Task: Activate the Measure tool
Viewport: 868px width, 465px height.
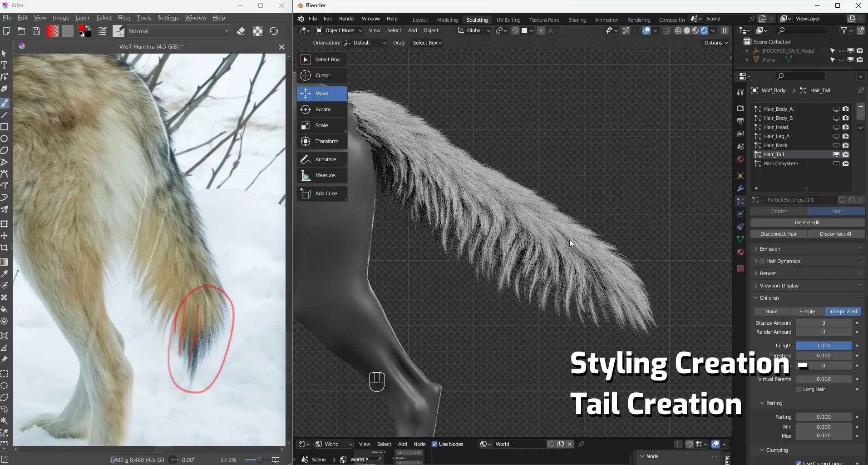Action: click(x=322, y=175)
